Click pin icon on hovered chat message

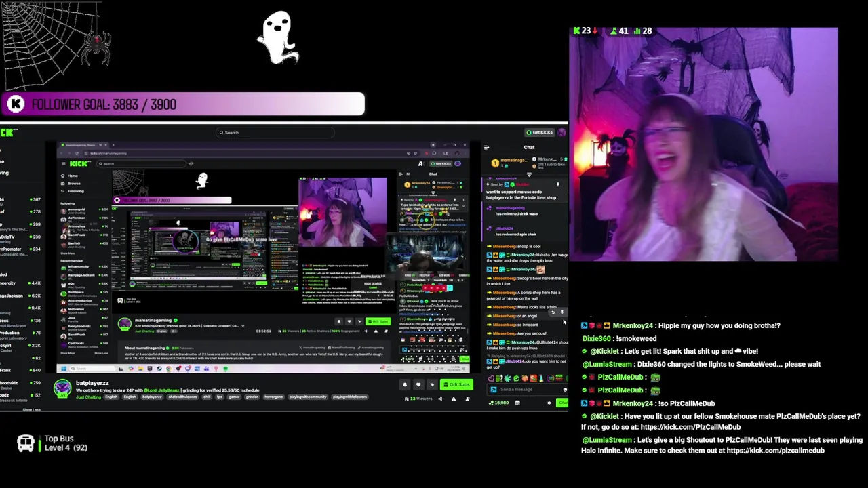click(x=561, y=312)
